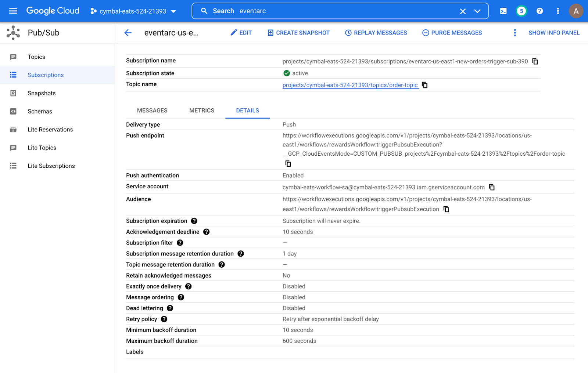Screen dimensions: 588x373
Task: Click into the search field containing eventarc
Action: pyautogui.click(x=331, y=11)
